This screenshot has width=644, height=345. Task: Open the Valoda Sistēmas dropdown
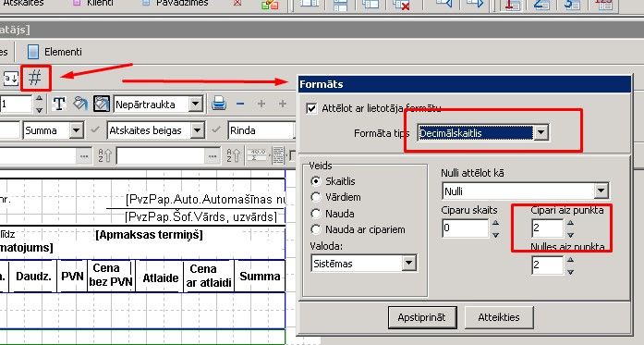pos(408,264)
